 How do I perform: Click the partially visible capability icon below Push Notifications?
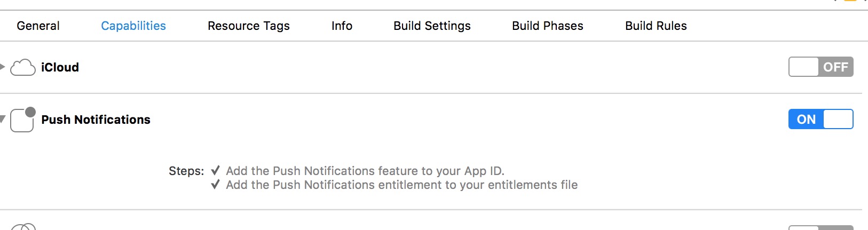(23, 227)
